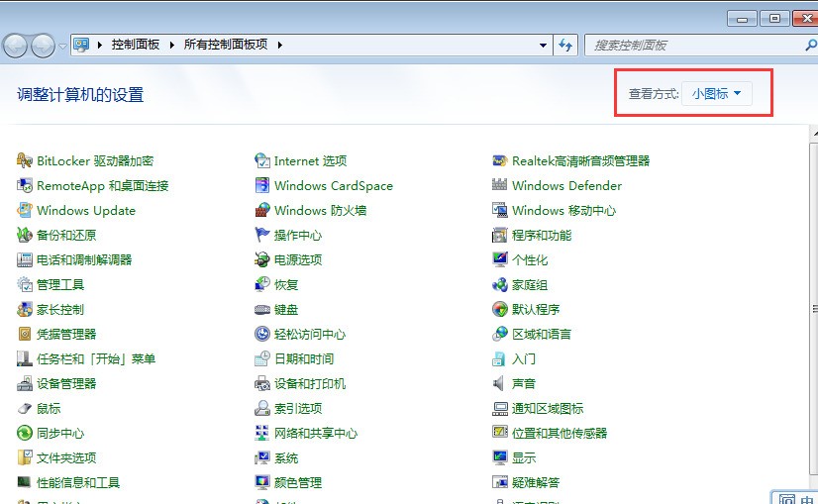
Task: Open the 查看方式 小图标 dropdown
Action: pyautogui.click(x=716, y=94)
